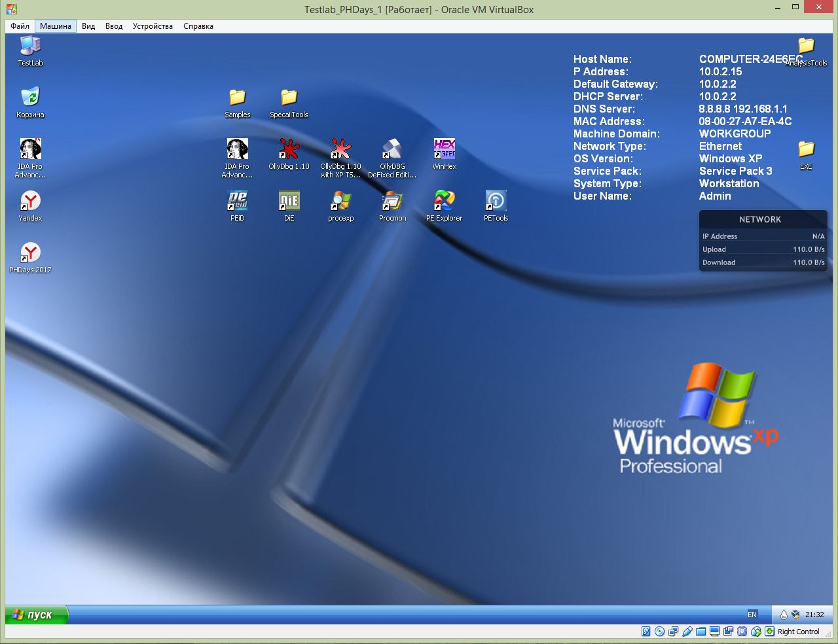Click the DNS server 8.8.8.8 192.168.1.1 text

(743, 109)
